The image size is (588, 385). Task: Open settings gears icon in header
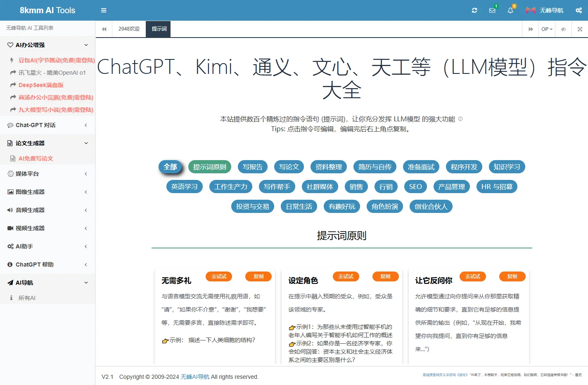coord(579,10)
